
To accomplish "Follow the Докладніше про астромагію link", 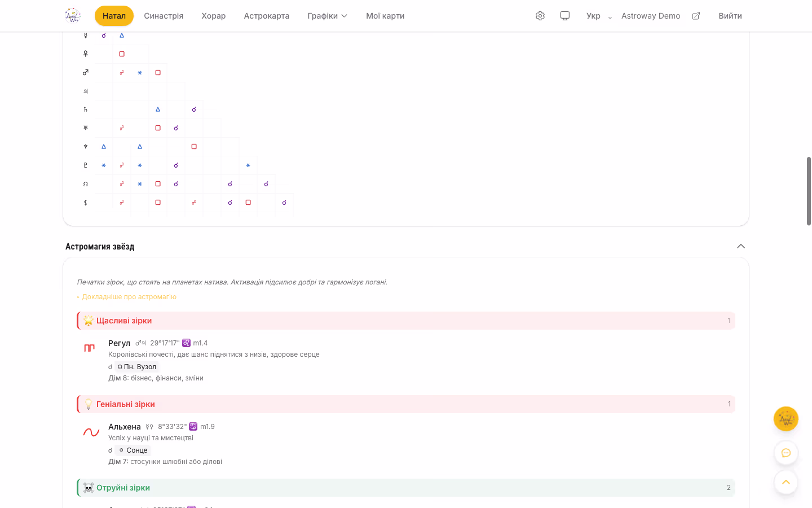I will [x=129, y=297].
